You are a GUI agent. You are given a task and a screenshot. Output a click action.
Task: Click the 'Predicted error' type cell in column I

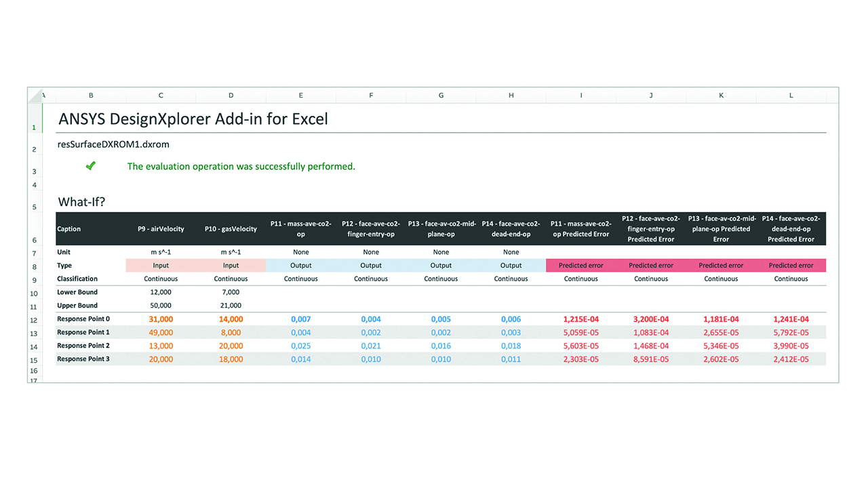581,266
